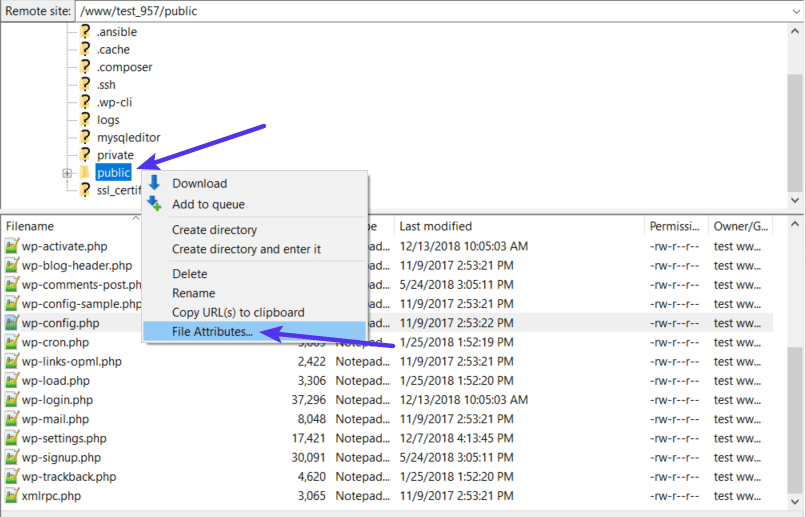The width and height of the screenshot is (806, 517).
Task: Click the wp-config.php file icon
Action: pos(12,323)
